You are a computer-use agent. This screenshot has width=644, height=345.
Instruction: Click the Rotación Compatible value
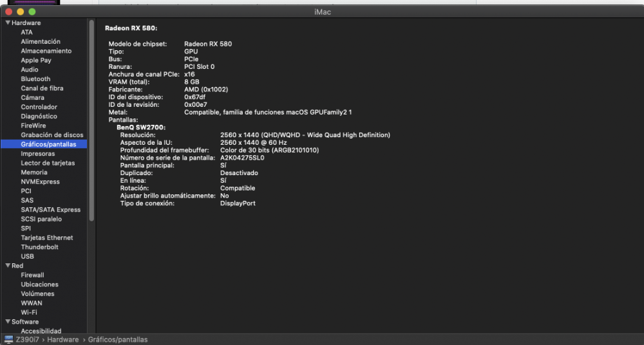tap(238, 188)
